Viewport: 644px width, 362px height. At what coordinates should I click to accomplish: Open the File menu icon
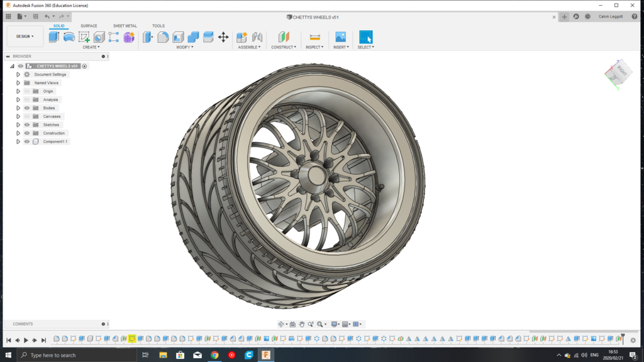coord(19,16)
